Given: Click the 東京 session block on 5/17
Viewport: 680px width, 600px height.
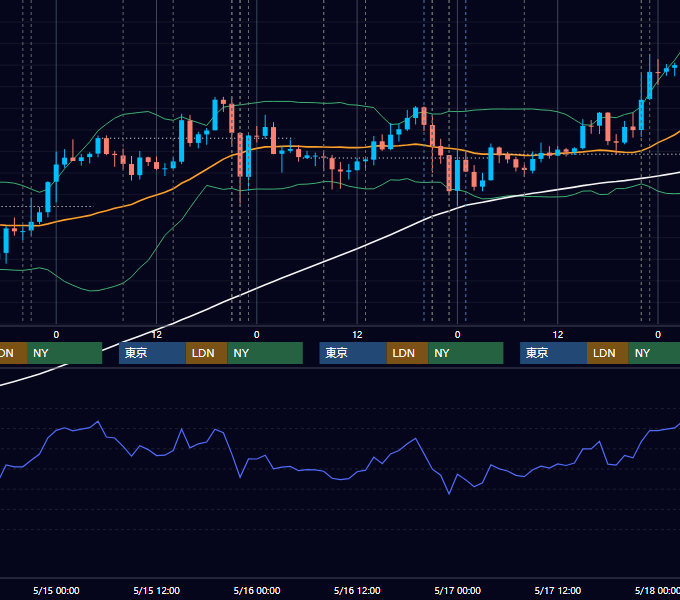Looking at the screenshot, I should click(x=553, y=353).
